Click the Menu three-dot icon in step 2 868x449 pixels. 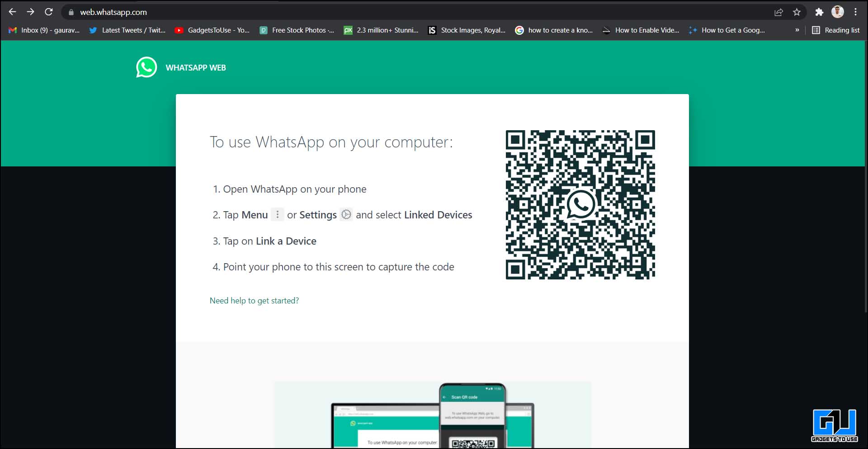click(278, 214)
